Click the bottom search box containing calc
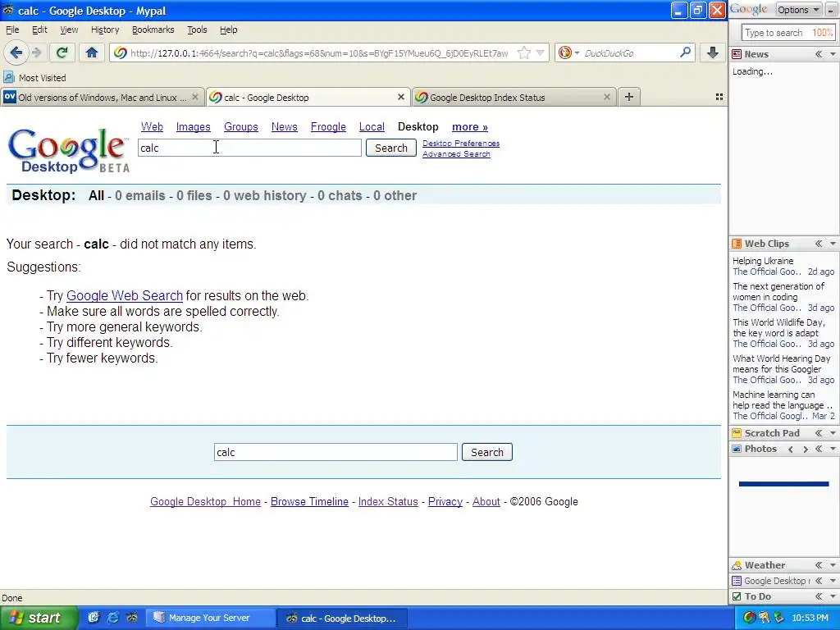The image size is (840, 630). pos(336,452)
